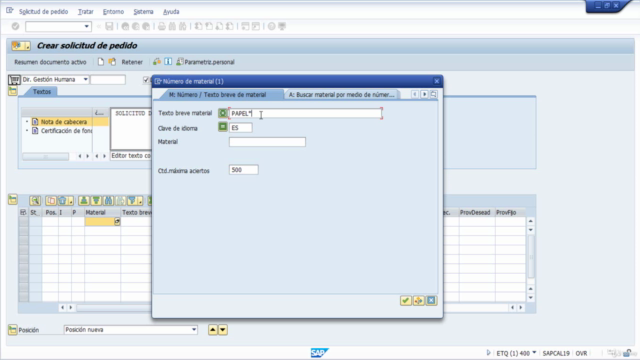The height and width of the screenshot is (360, 640).
Task: Click the selection option icon beside Texto breve material
Action: pyautogui.click(x=222, y=113)
